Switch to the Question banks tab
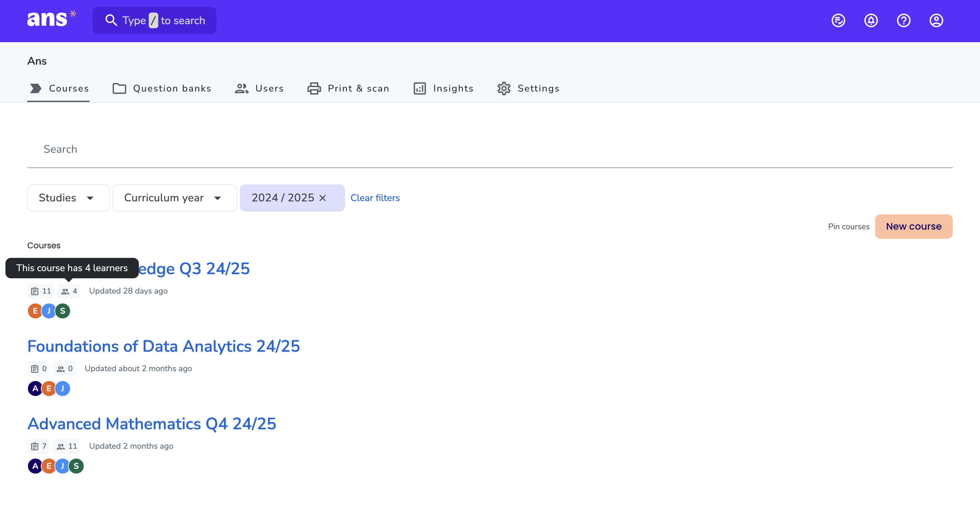The image size is (980, 528). point(162,88)
